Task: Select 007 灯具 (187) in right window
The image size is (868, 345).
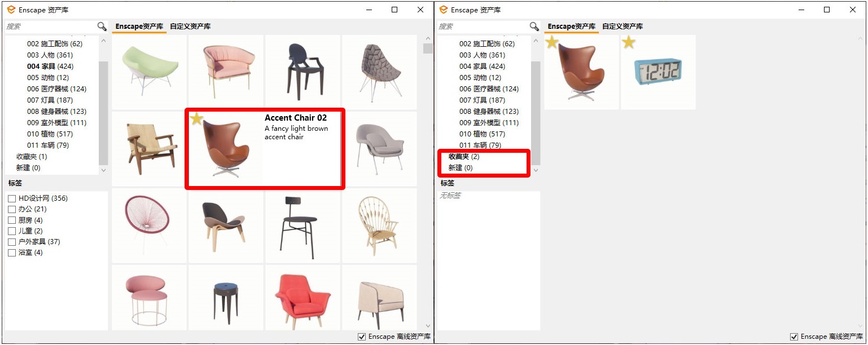Action: point(482,100)
